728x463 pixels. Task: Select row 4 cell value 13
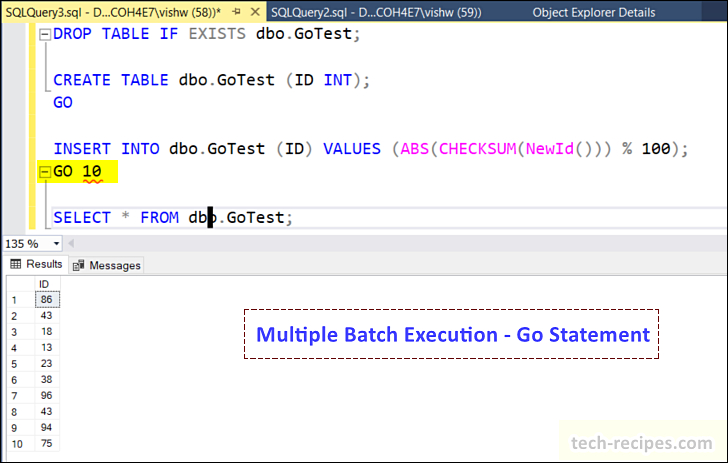pos(47,347)
